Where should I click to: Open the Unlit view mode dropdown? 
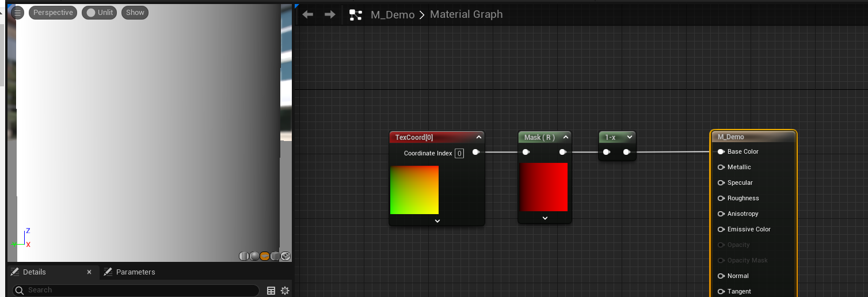pyautogui.click(x=100, y=13)
